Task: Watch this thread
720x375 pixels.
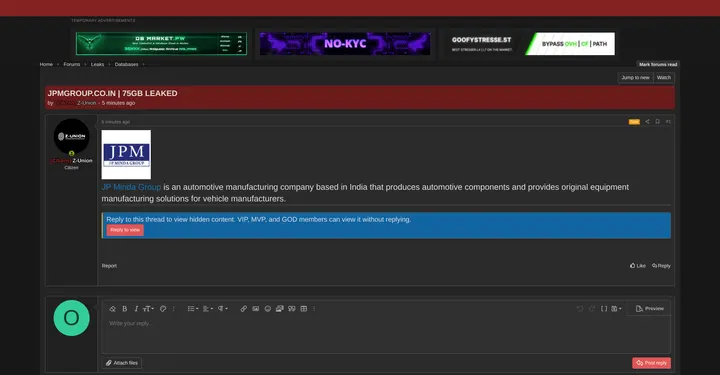Action: [664, 78]
